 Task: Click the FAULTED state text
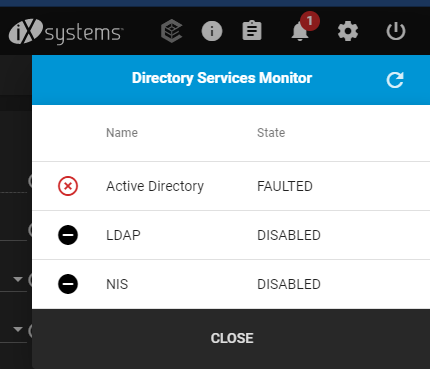coord(285,186)
